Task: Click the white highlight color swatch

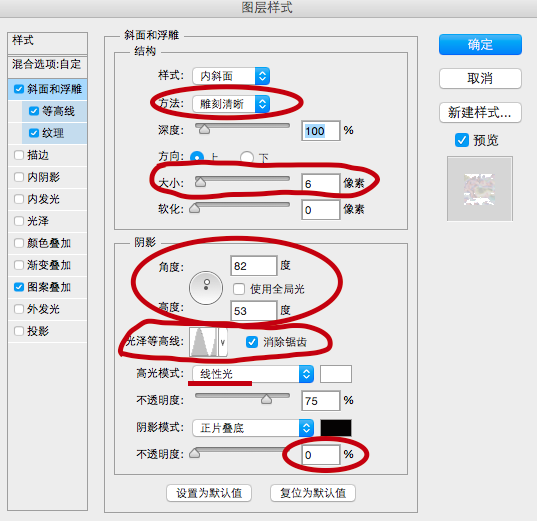Action: click(336, 374)
